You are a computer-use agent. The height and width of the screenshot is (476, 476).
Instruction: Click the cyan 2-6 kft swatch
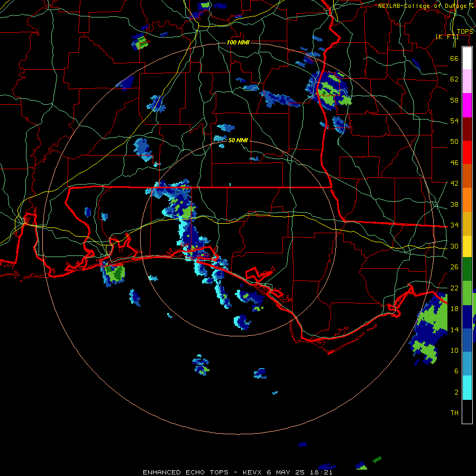tap(467, 388)
